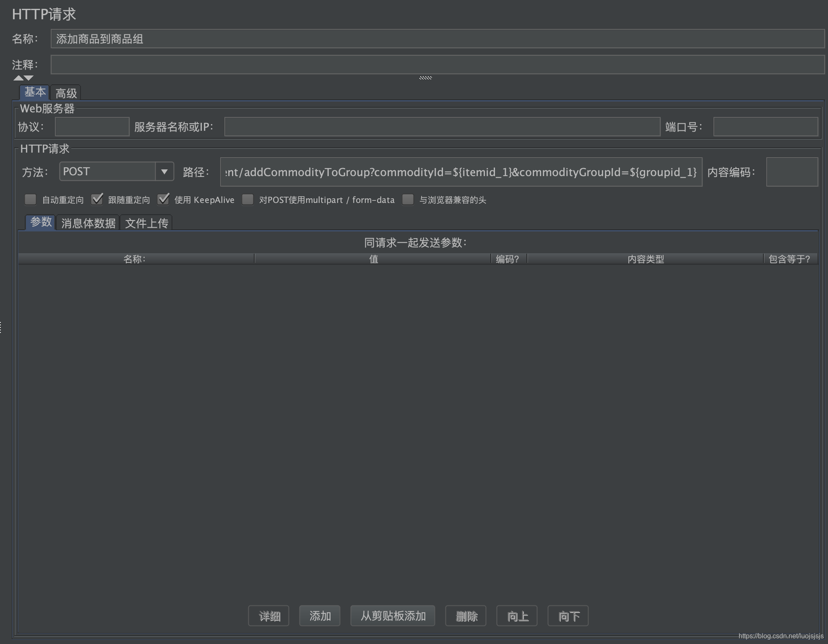Image resolution: width=828 pixels, height=644 pixels.
Task: Uncheck the 跟随重定向 checkbox
Action: (97, 200)
